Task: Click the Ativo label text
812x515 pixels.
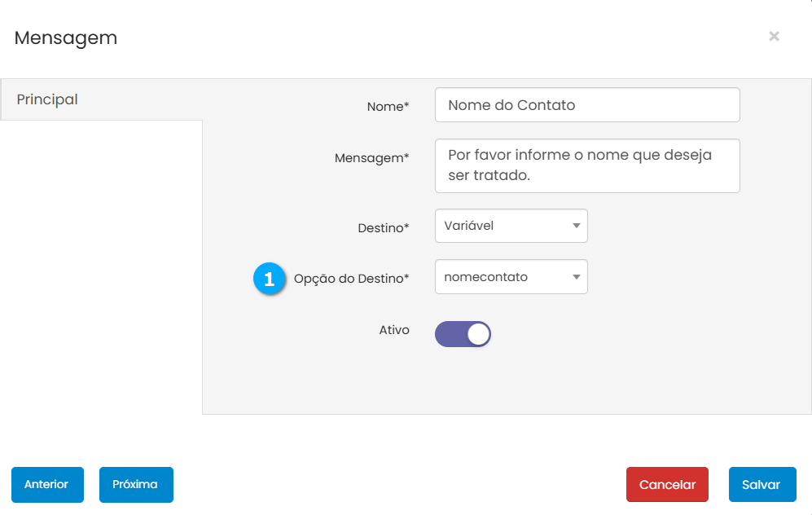Action: [x=394, y=330]
